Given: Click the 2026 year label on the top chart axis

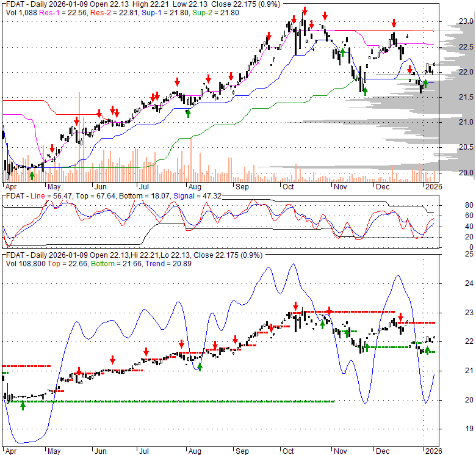Looking at the screenshot, I should pyautogui.click(x=433, y=186).
